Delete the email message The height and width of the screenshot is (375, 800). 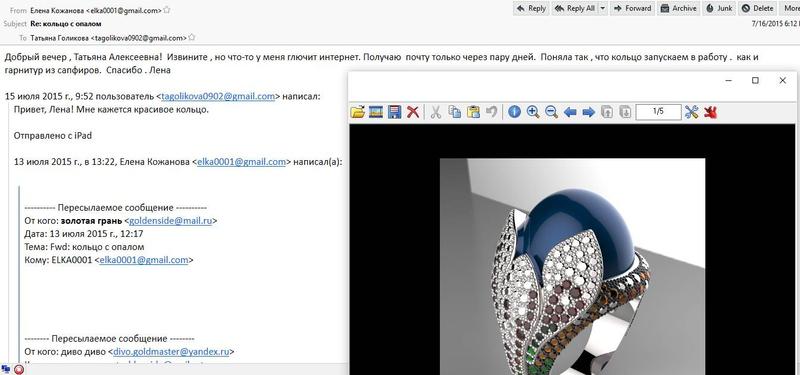pyautogui.click(x=758, y=8)
